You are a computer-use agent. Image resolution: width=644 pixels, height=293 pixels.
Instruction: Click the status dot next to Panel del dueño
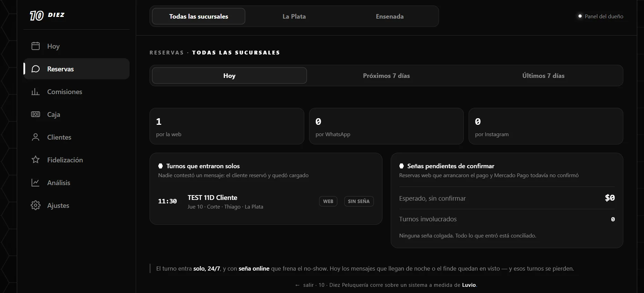point(580,16)
